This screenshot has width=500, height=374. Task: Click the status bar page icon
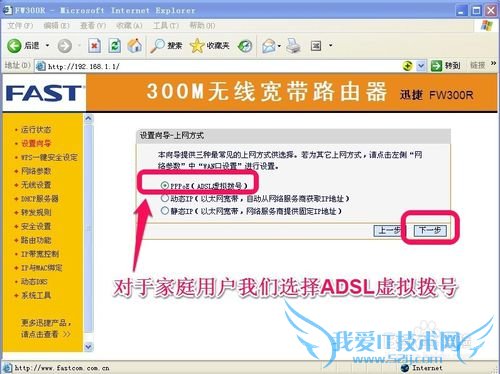(7, 368)
